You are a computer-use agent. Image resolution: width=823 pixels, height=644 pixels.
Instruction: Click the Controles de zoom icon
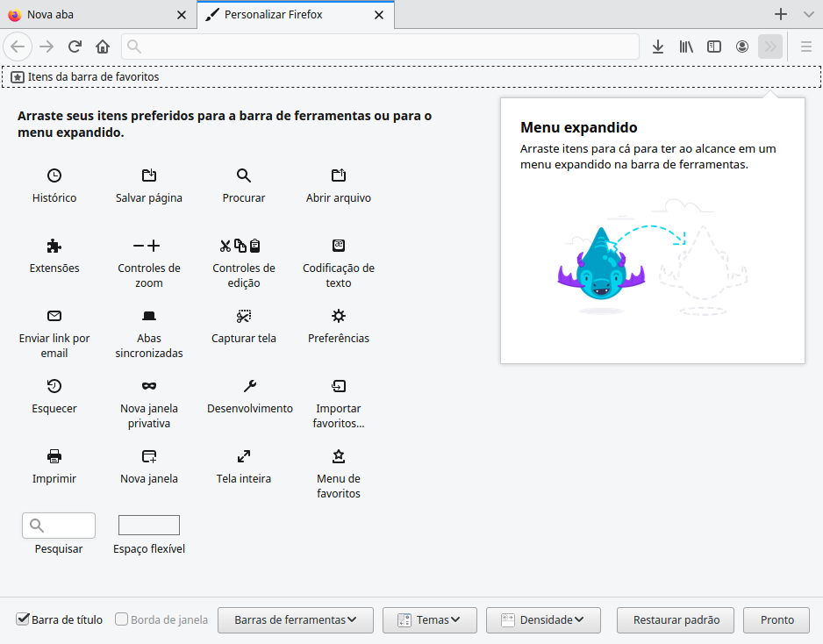click(148, 246)
